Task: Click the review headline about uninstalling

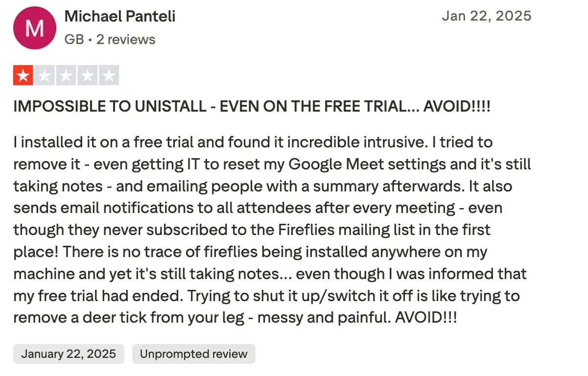Action: pyautogui.click(x=253, y=106)
